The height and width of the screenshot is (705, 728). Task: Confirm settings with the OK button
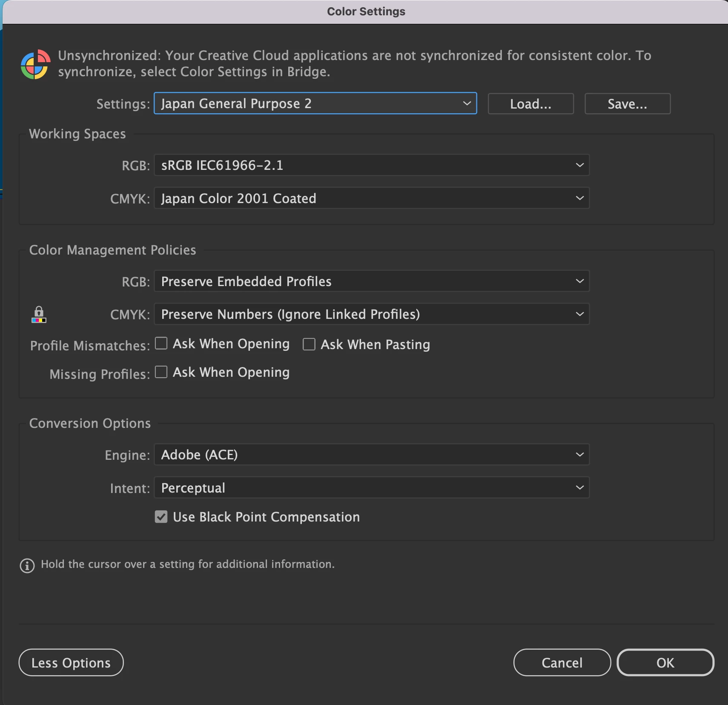665,662
